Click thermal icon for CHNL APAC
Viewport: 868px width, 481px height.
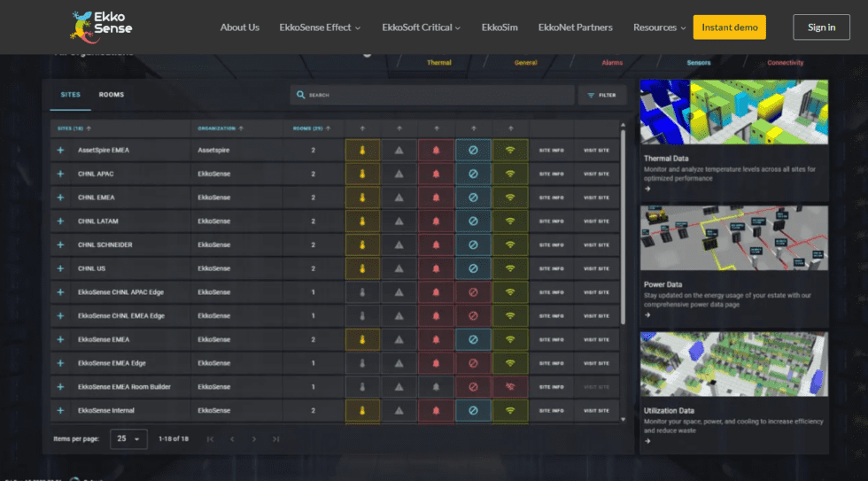coord(362,174)
